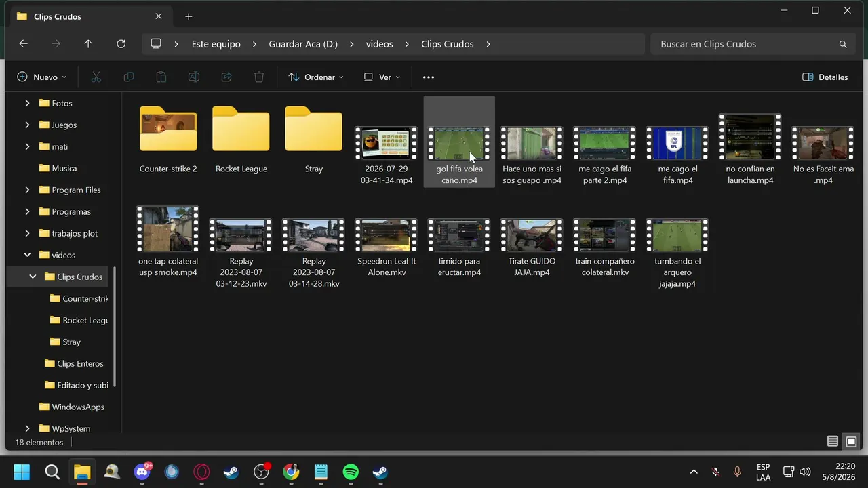Click the Delete trash can icon
Screen dimensions: 868x488
259,77
